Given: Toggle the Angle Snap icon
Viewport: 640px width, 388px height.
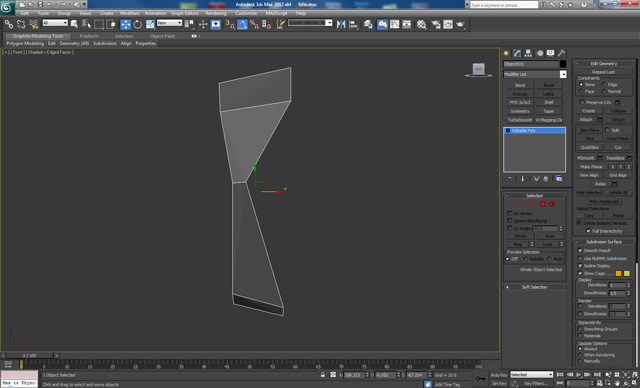Looking at the screenshot, I should 242,24.
